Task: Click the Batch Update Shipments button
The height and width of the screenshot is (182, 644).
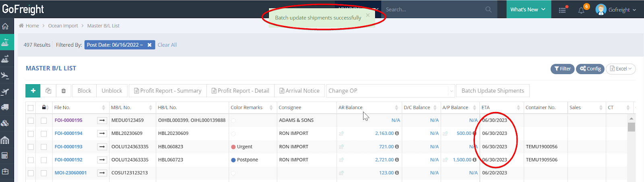Action: click(x=493, y=91)
